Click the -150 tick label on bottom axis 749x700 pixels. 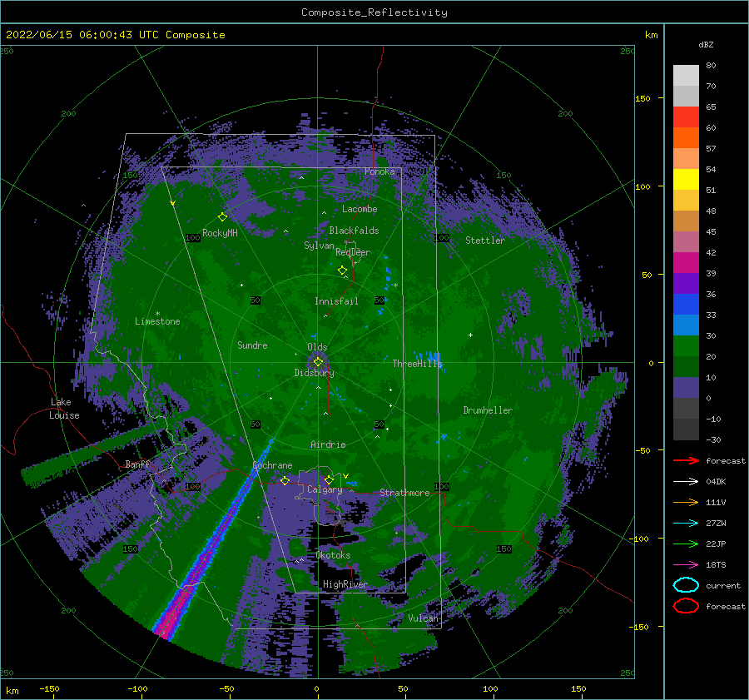click(49, 688)
